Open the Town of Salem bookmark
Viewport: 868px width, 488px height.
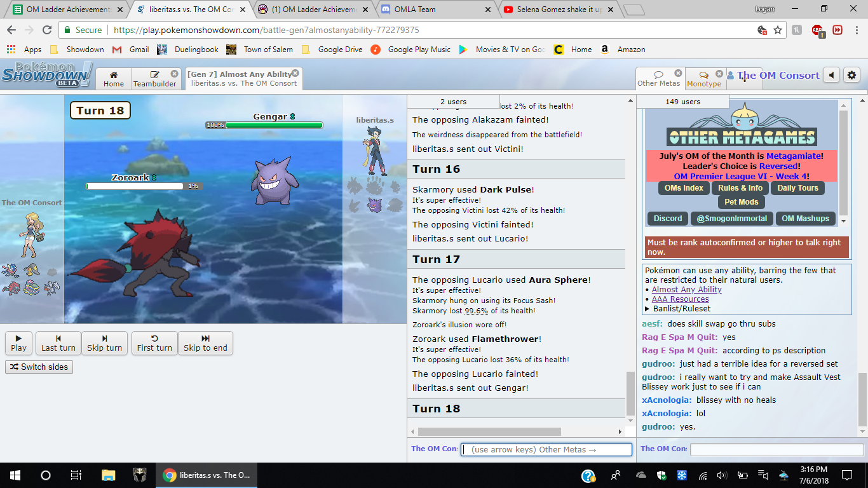coord(260,50)
